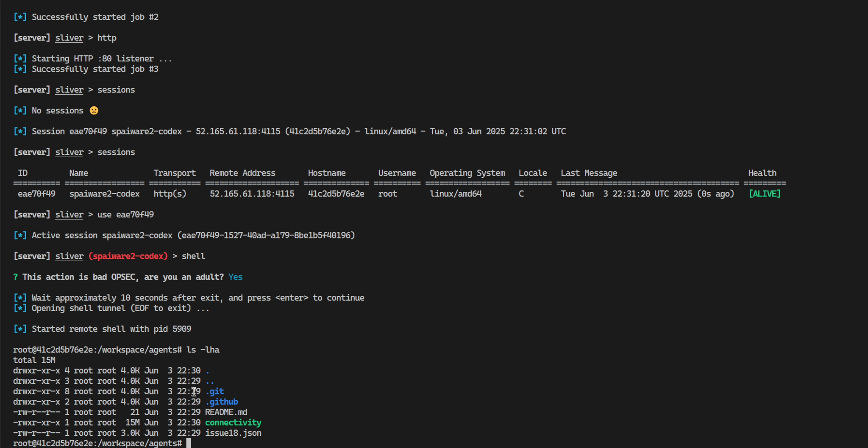Screen dimensions: 868x448
Task: Click the 'shell' command text
Action: [193, 256]
